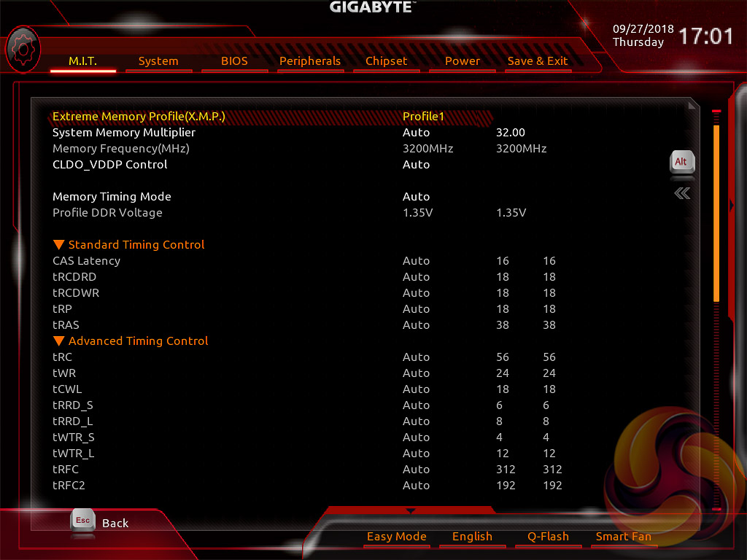Click the double left chevron icon
This screenshot has height=560, width=747.
(682, 193)
